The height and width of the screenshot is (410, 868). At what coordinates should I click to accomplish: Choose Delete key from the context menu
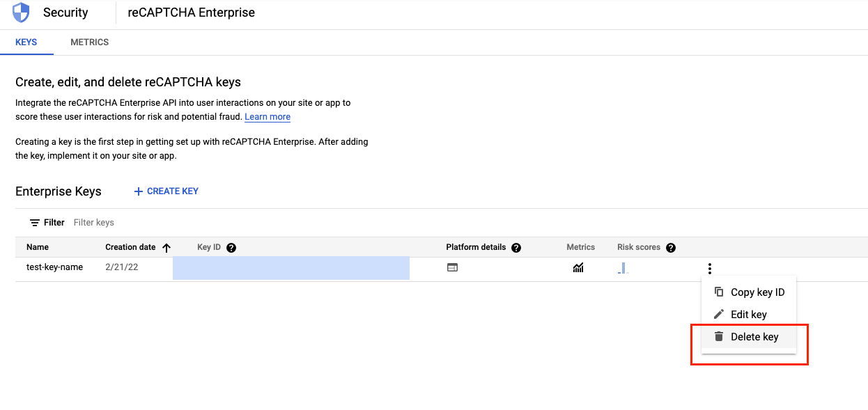[x=754, y=336]
